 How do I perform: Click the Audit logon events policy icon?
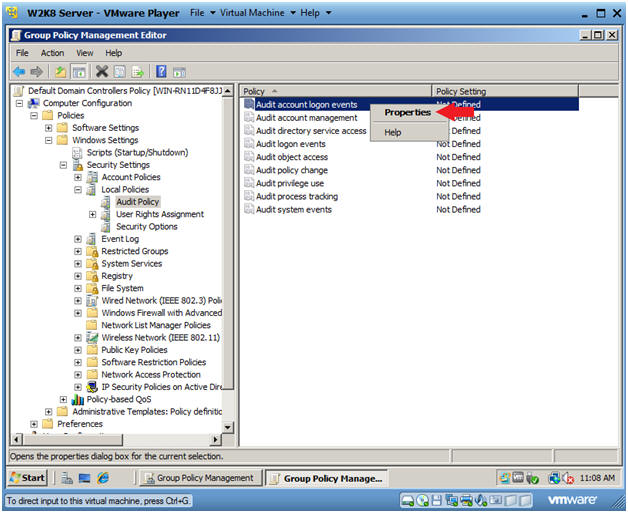(x=249, y=144)
